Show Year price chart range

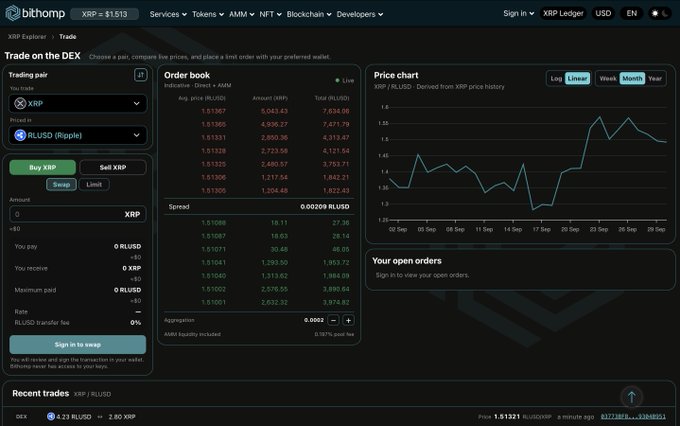(x=655, y=79)
